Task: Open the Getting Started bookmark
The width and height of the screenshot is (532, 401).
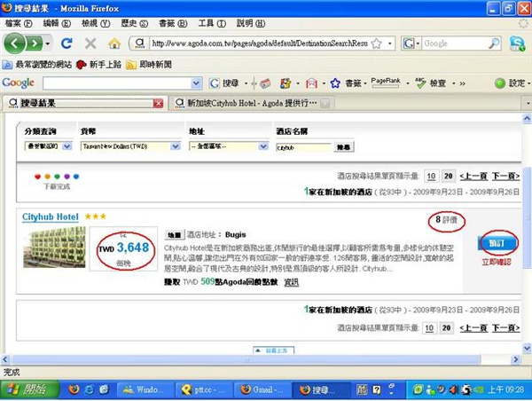Action: pos(98,65)
